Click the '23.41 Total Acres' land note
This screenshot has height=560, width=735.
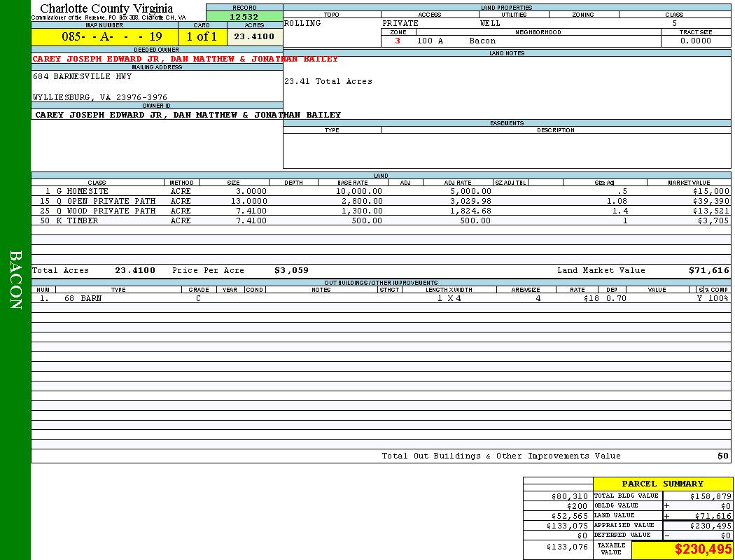click(328, 82)
